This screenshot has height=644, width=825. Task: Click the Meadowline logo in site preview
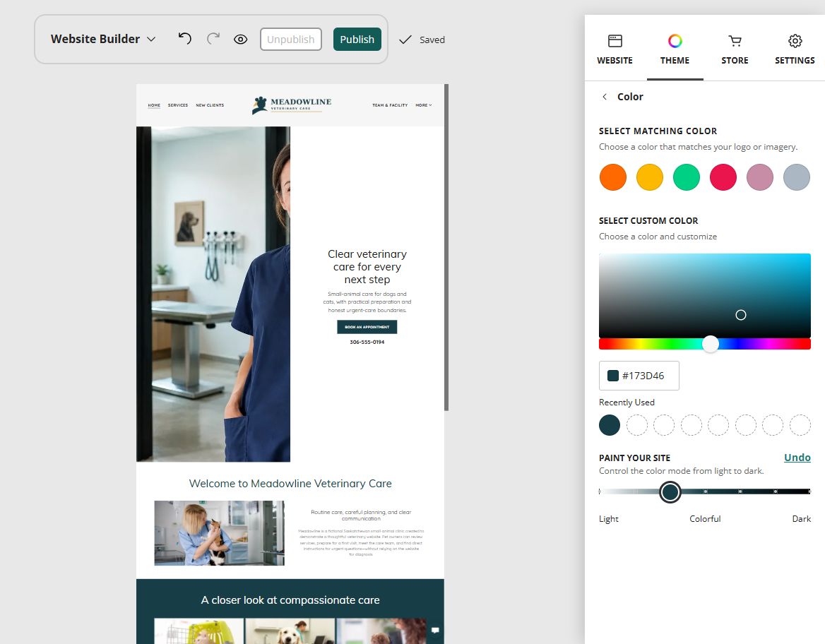pos(292,105)
